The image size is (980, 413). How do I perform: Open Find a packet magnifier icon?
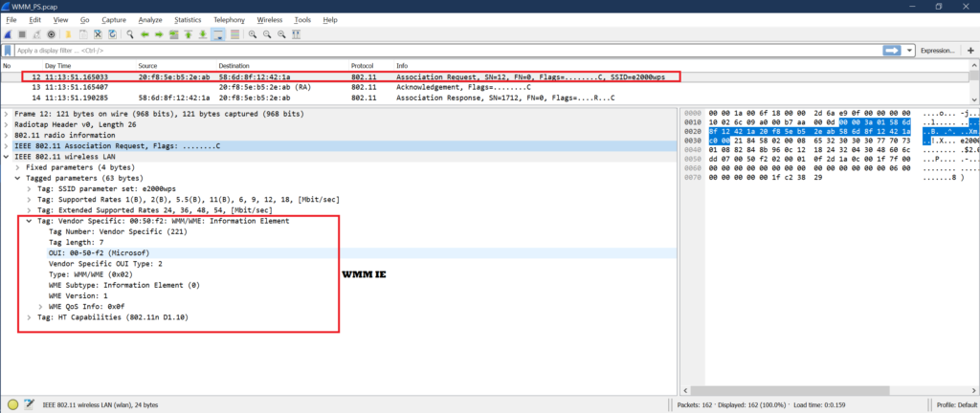click(129, 34)
